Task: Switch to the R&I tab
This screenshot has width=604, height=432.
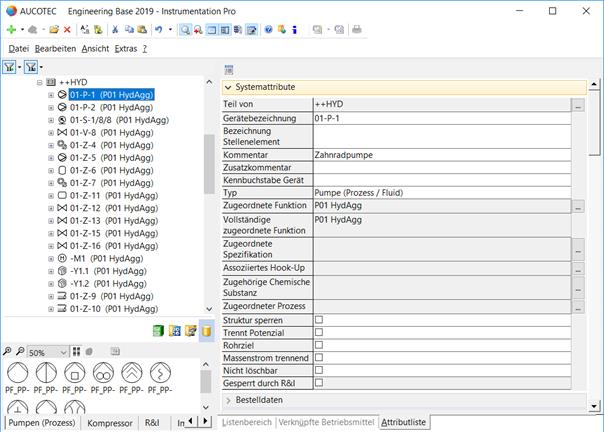Action: (x=152, y=423)
